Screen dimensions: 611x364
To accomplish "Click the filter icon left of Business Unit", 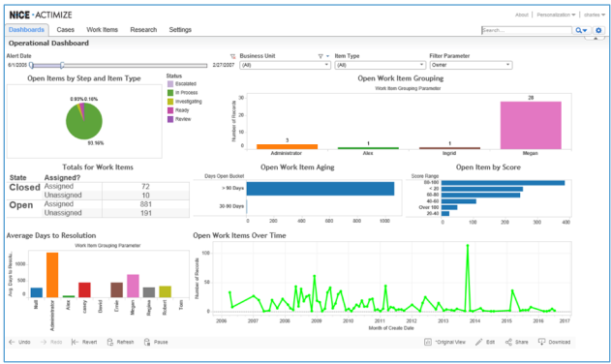I will pos(232,56).
